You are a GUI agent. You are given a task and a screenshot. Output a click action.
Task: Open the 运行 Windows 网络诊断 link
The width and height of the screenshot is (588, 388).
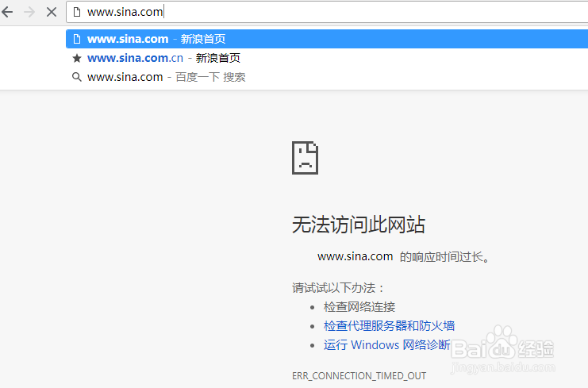point(387,345)
